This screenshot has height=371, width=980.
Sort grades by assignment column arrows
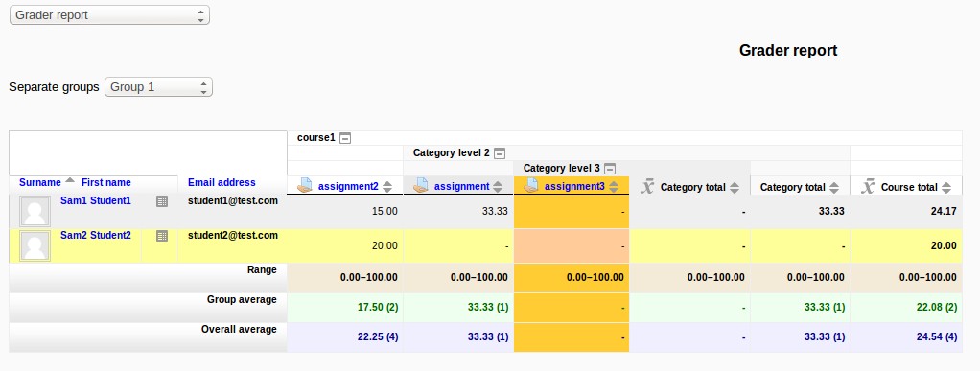[x=498, y=187]
